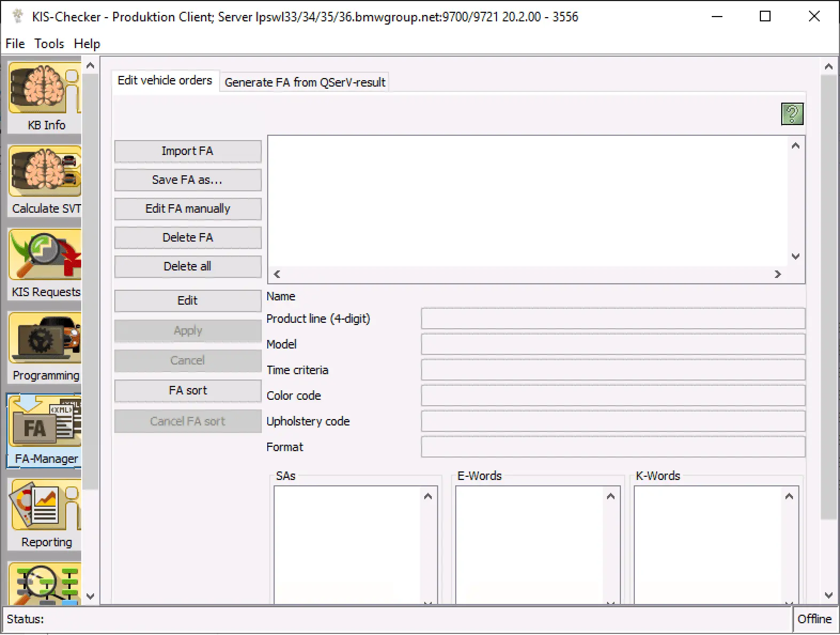Click the KIS-Checker title bar app icon

[x=18, y=16]
